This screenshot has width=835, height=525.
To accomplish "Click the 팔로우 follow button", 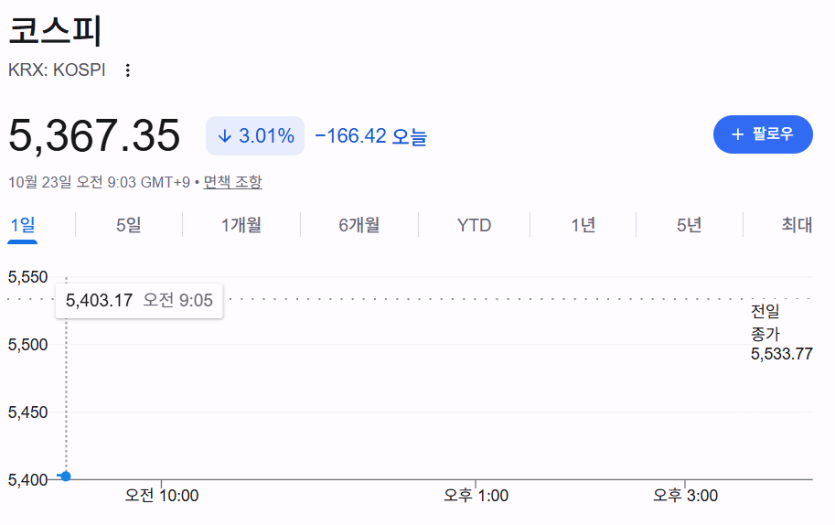I will pyautogui.click(x=763, y=134).
